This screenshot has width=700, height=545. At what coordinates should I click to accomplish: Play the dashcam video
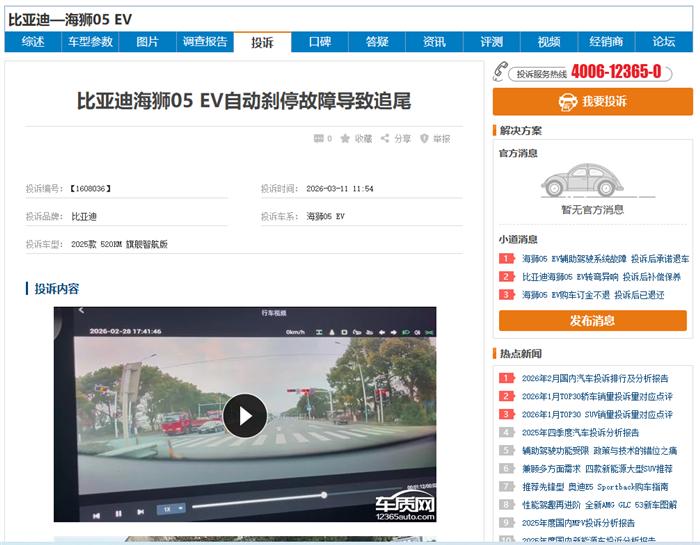tap(244, 415)
